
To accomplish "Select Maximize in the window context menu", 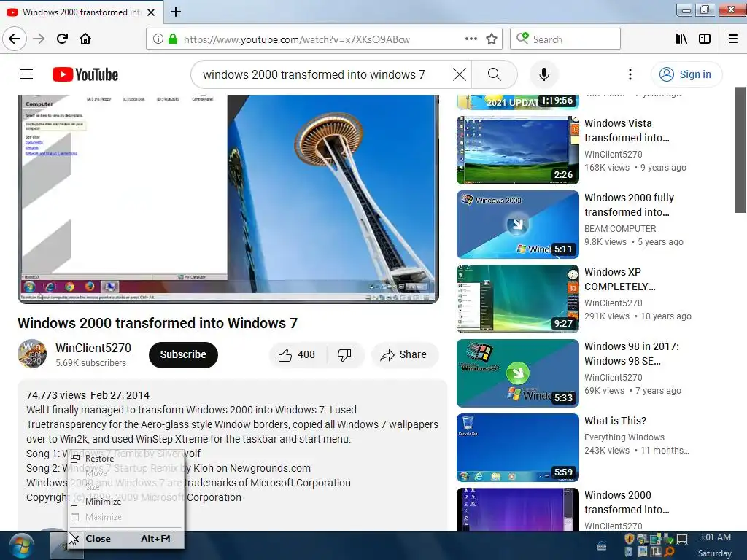I will click(x=125, y=517).
